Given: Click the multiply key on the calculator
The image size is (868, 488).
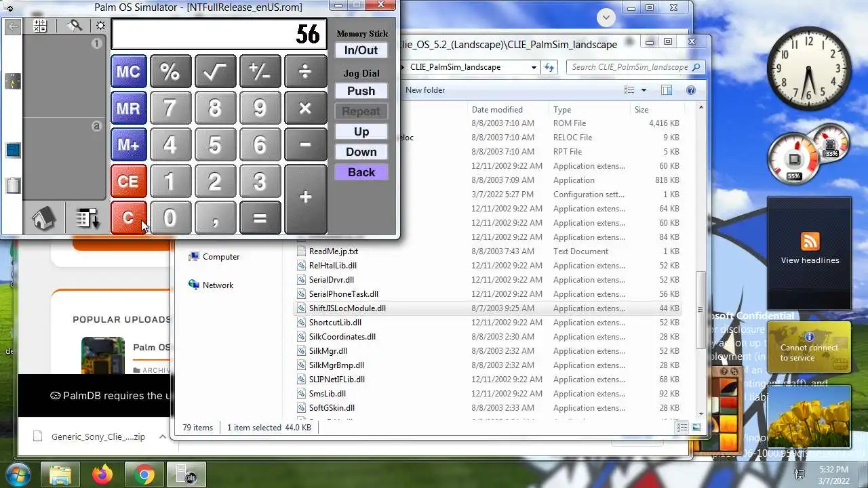Looking at the screenshot, I should pyautogui.click(x=305, y=108).
